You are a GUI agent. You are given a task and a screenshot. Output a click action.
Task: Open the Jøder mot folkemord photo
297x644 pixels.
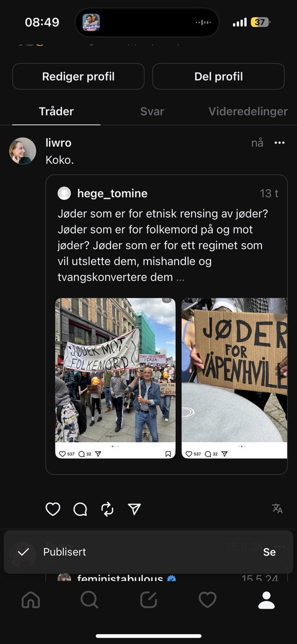pyautogui.click(x=115, y=378)
